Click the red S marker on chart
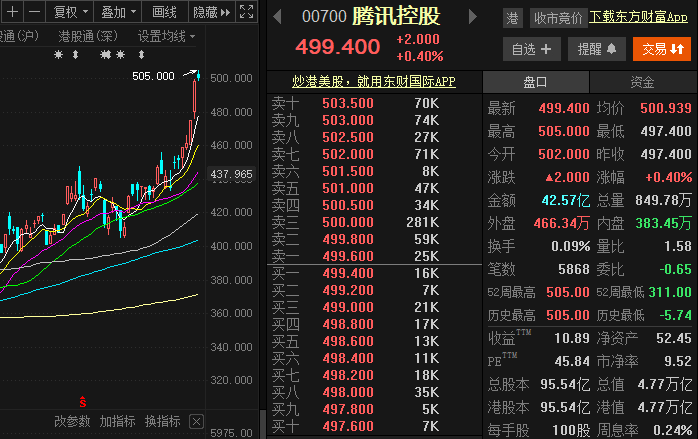 (x=83, y=402)
